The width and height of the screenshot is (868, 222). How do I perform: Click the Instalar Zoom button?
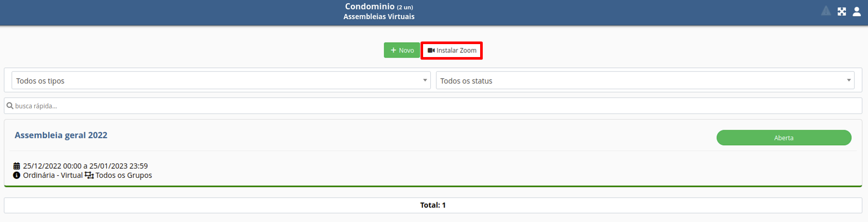tap(452, 50)
